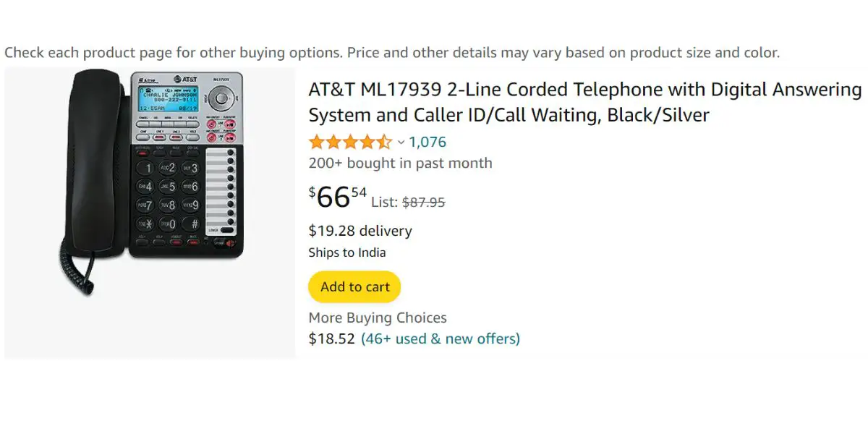
Task: Click the AT&T logo on the phone image
Action: click(x=182, y=78)
